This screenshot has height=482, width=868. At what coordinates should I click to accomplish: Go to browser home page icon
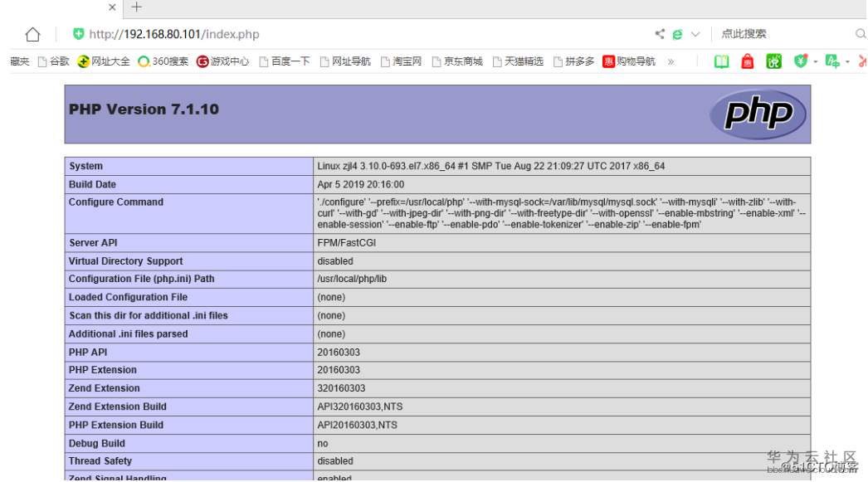(x=32, y=34)
